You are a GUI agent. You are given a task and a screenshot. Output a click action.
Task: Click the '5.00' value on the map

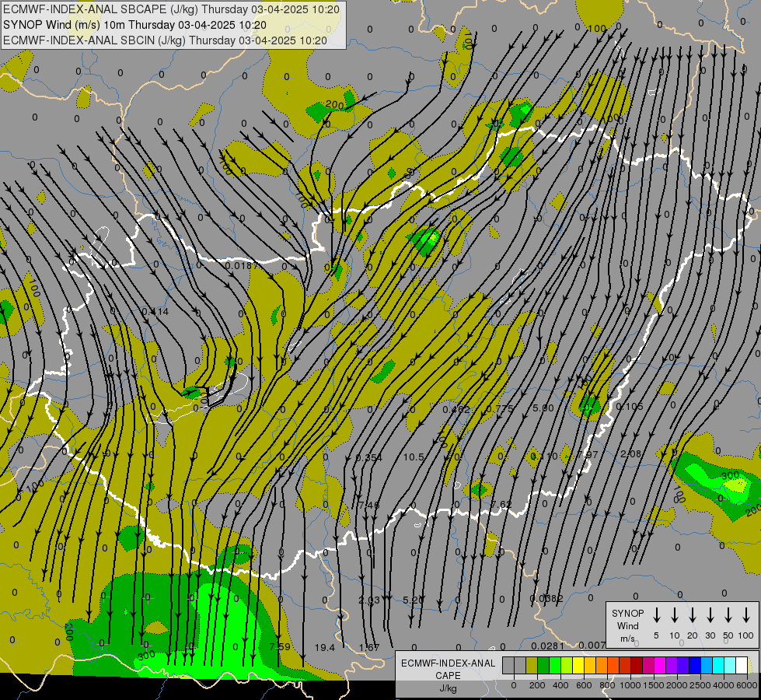[543, 408]
